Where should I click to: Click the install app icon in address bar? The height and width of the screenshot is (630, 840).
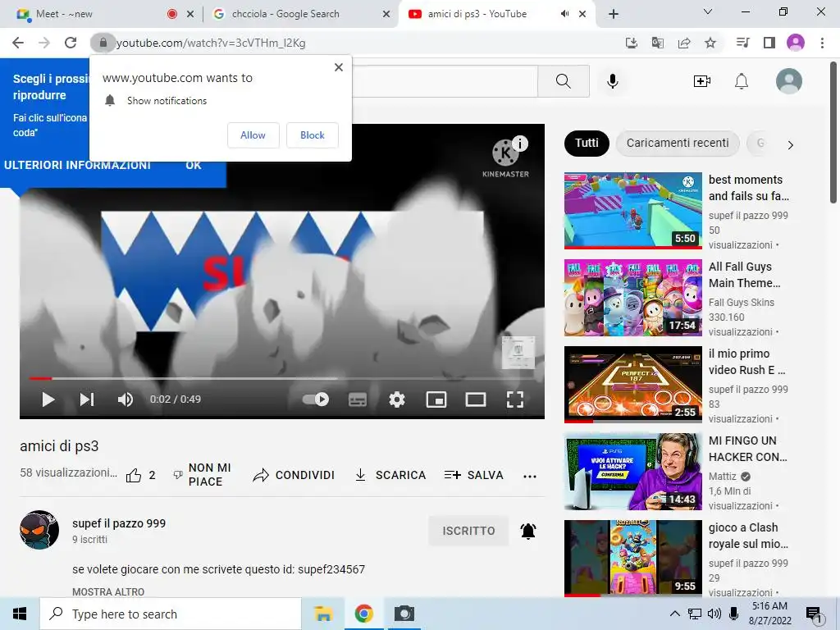[632, 43]
